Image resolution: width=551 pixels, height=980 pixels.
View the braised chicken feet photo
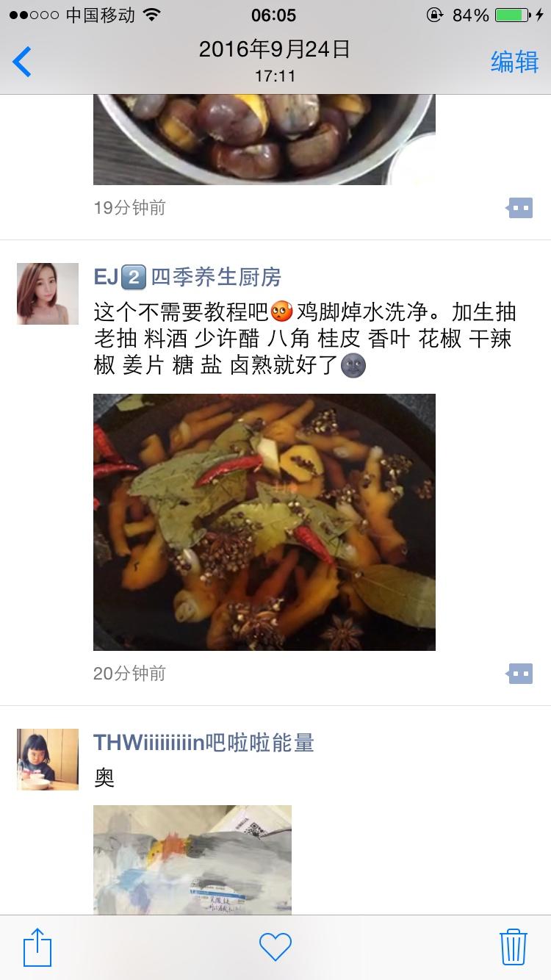click(x=264, y=522)
